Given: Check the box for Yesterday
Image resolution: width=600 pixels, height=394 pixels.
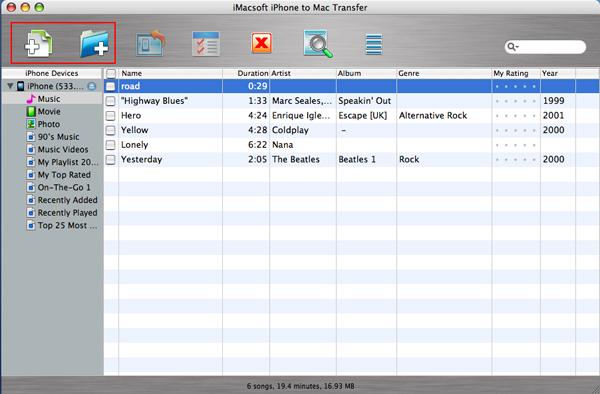Looking at the screenshot, I should coord(110,160).
